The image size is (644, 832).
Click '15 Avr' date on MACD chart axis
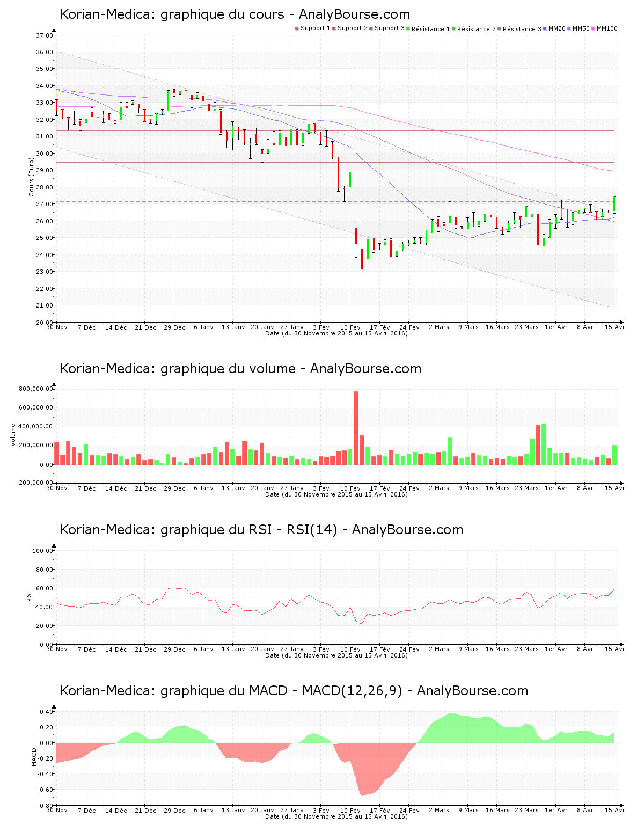pyautogui.click(x=615, y=811)
